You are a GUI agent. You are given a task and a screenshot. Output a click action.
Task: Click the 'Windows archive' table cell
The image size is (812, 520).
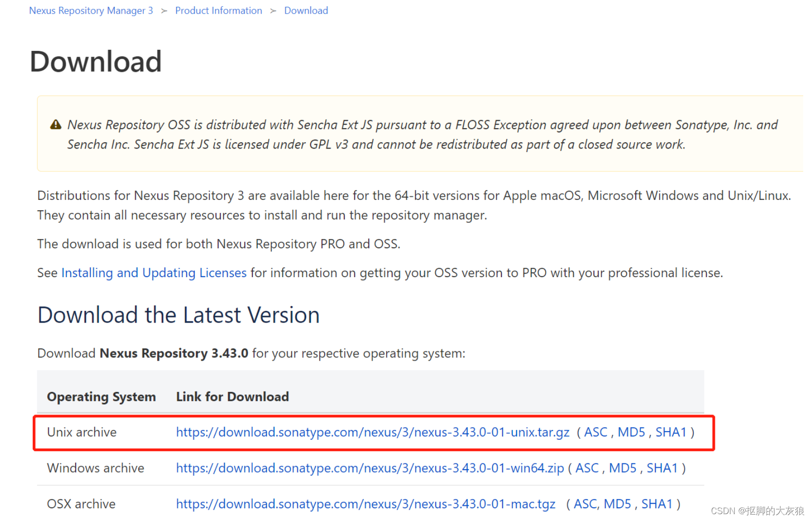(x=96, y=468)
